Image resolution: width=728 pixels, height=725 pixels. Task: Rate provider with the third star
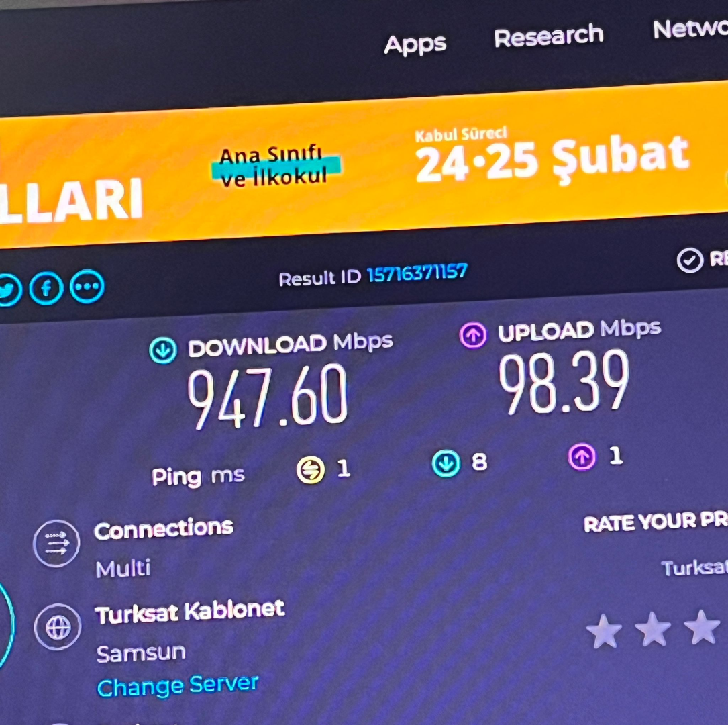[x=703, y=628]
